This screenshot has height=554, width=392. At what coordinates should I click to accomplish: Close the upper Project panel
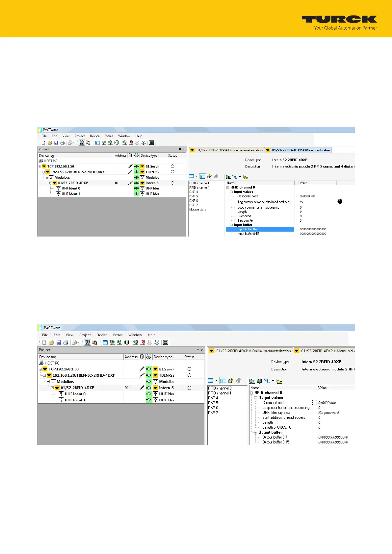pos(184,149)
